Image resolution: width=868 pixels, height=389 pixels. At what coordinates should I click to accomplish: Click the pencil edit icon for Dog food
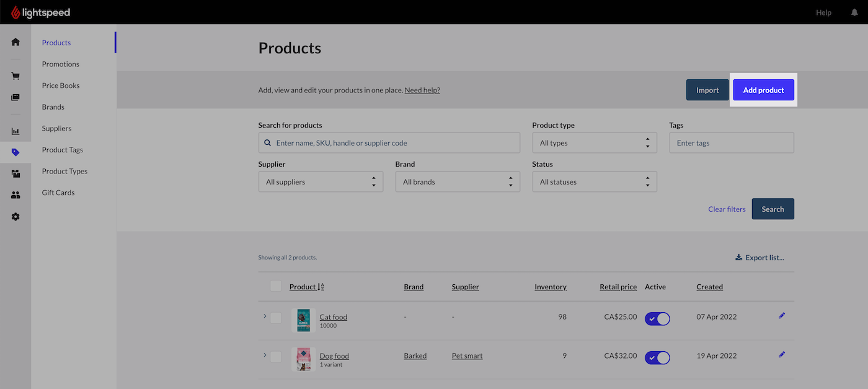782,354
